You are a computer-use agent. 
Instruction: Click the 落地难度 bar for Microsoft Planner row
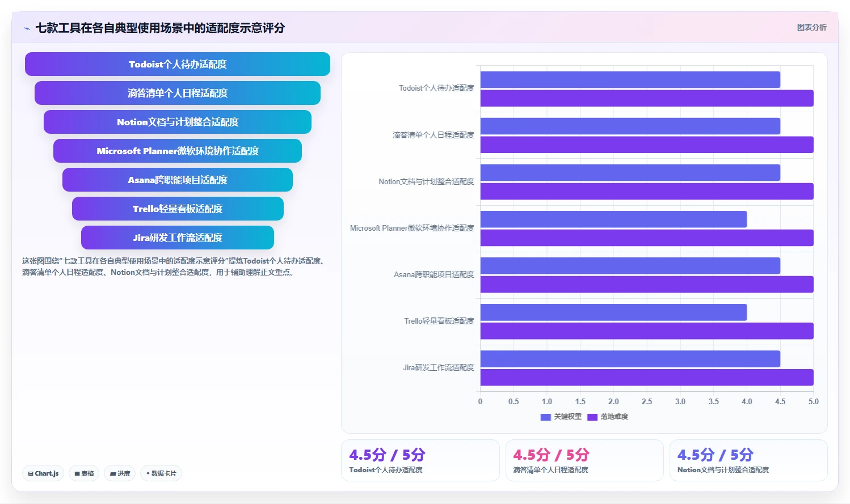[x=647, y=238]
